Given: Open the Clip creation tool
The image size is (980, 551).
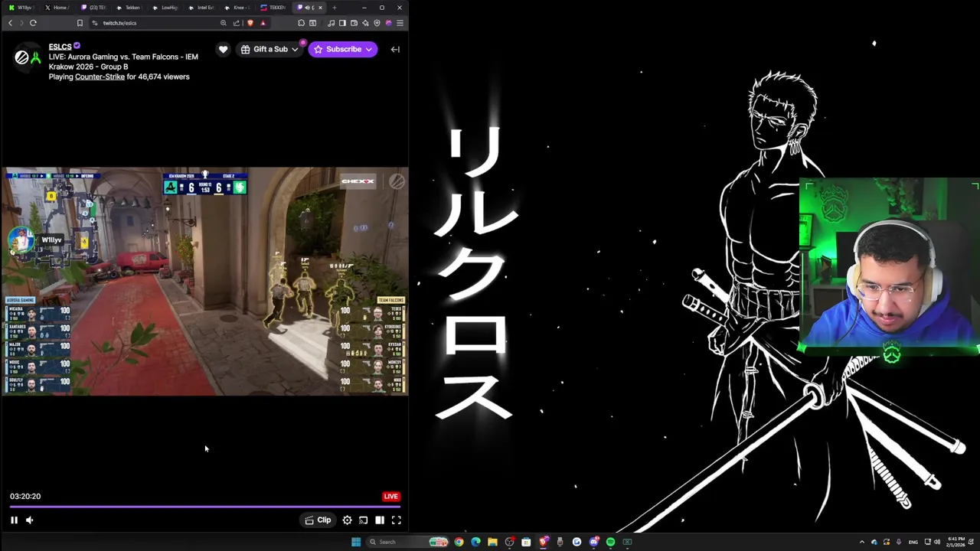Looking at the screenshot, I should pos(318,520).
